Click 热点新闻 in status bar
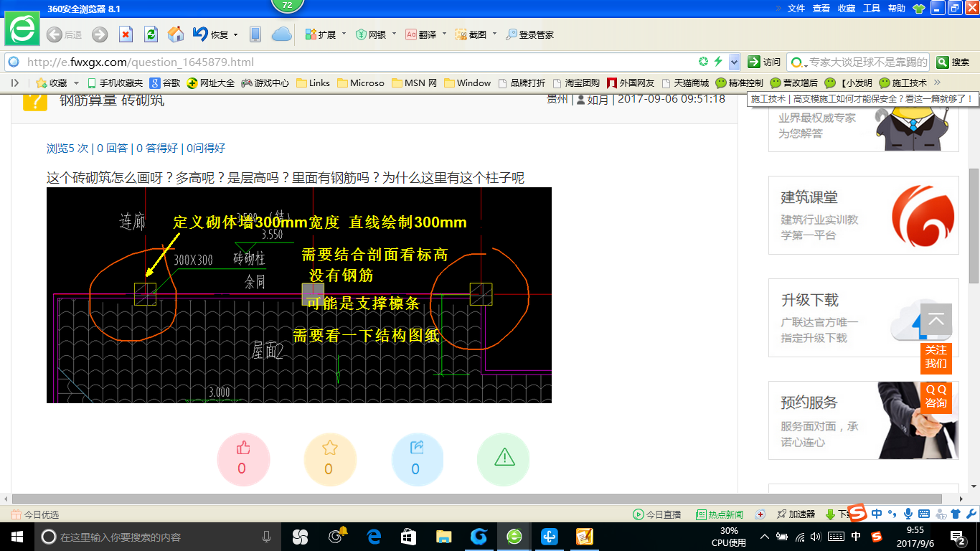 [x=720, y=514]
